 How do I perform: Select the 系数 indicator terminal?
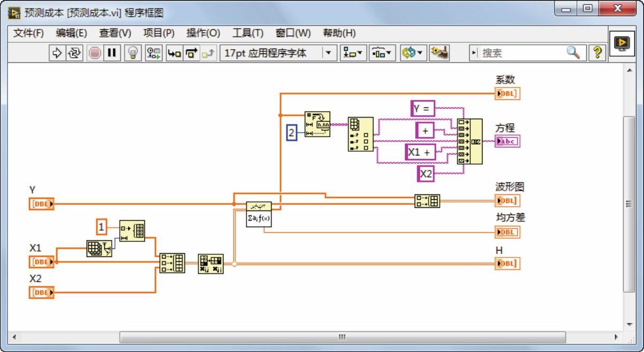click(x=507, y=94)
